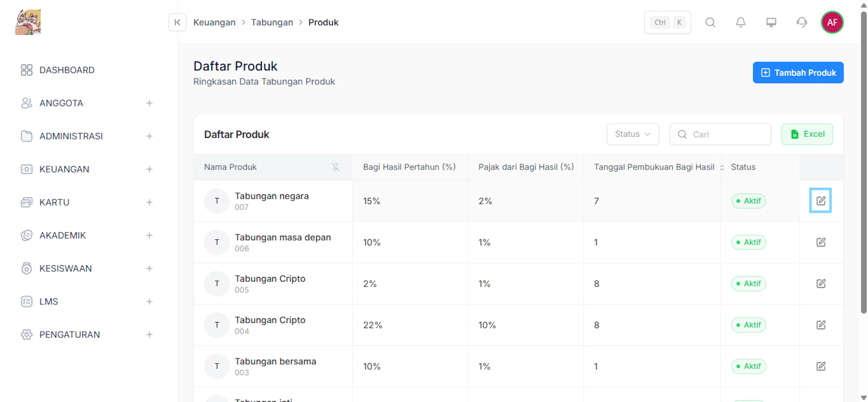The image size is (868, 402).
Task: Click the Kartu card icon
Action: 27,202
